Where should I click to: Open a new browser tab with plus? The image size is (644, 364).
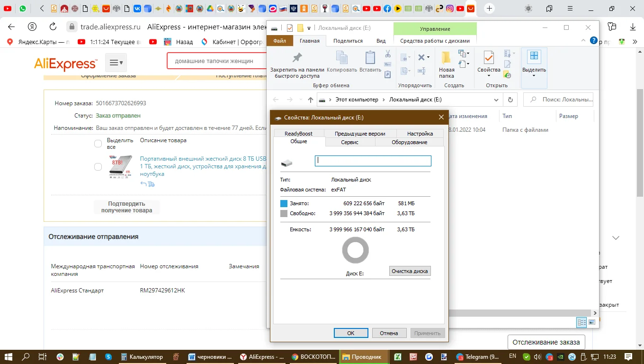coord(489,9)
